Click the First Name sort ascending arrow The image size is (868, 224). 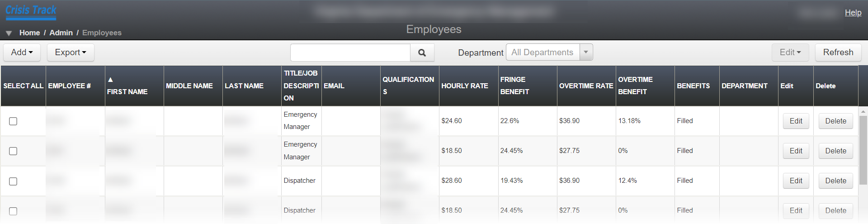click(x=110, y=80)
